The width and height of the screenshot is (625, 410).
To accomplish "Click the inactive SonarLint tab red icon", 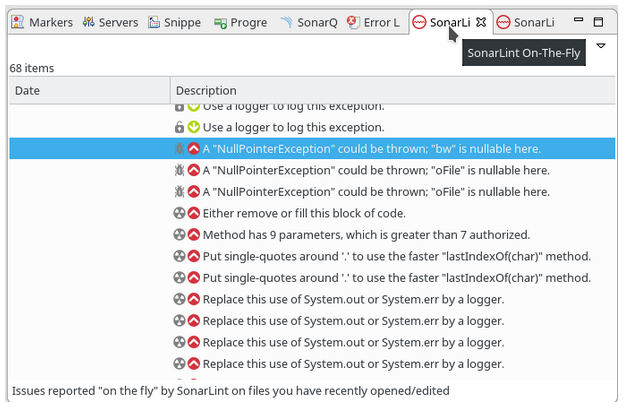I will point(503,22).
